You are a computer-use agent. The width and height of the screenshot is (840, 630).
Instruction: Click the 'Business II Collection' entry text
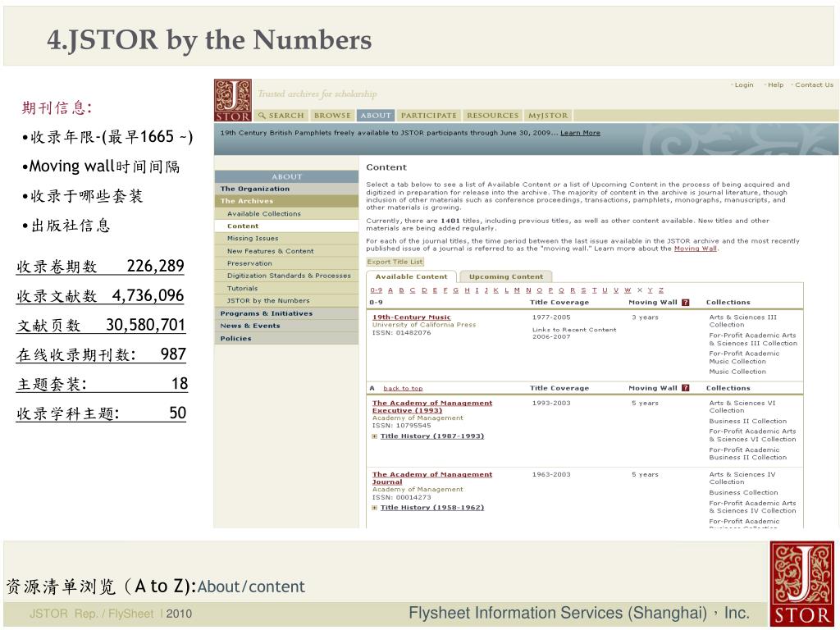pos(747,421)
